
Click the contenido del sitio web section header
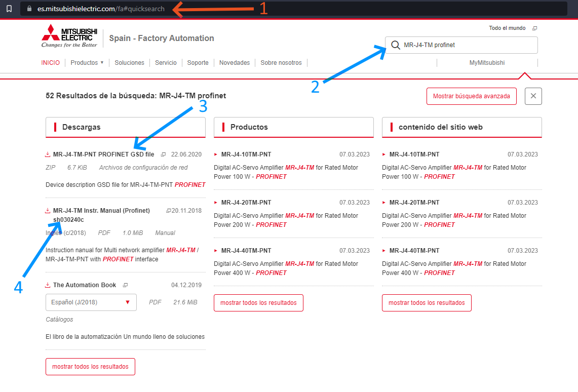462,127
